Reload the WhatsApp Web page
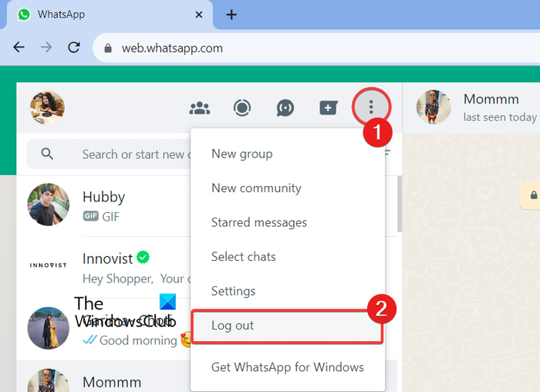Viewport: 540px width, 392px height. [x=74, y=47]
